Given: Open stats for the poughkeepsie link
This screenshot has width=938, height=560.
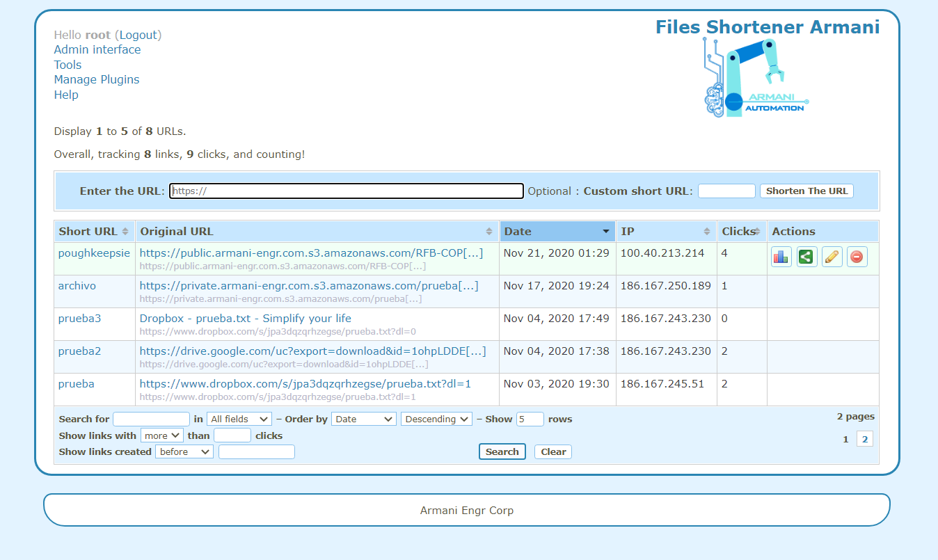Looking at the screenshot, I should (781, 257).
